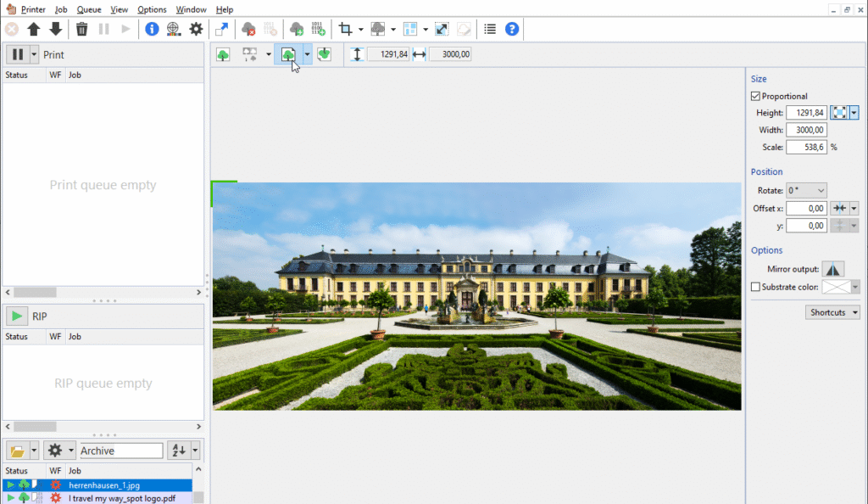Open the archive sort order dropdown arrow
Screen dimensions: 868x504
point(196,451)
